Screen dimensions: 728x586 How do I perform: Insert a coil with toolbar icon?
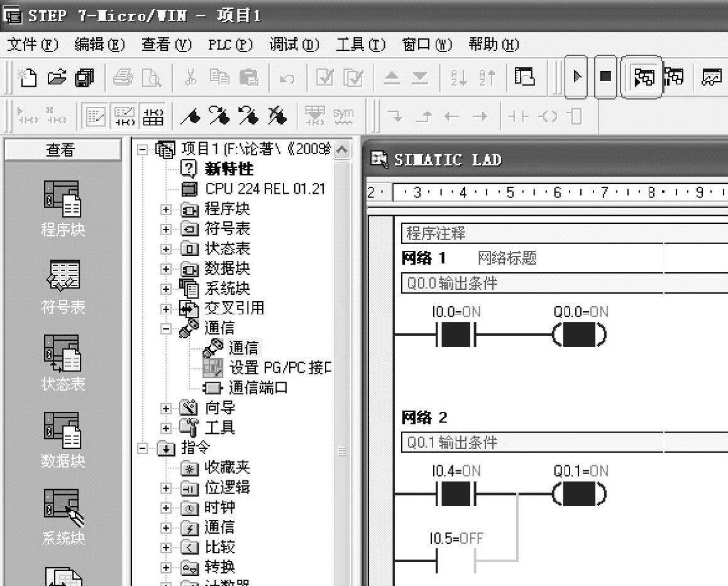pyautogui.click(x=547, y=116)
